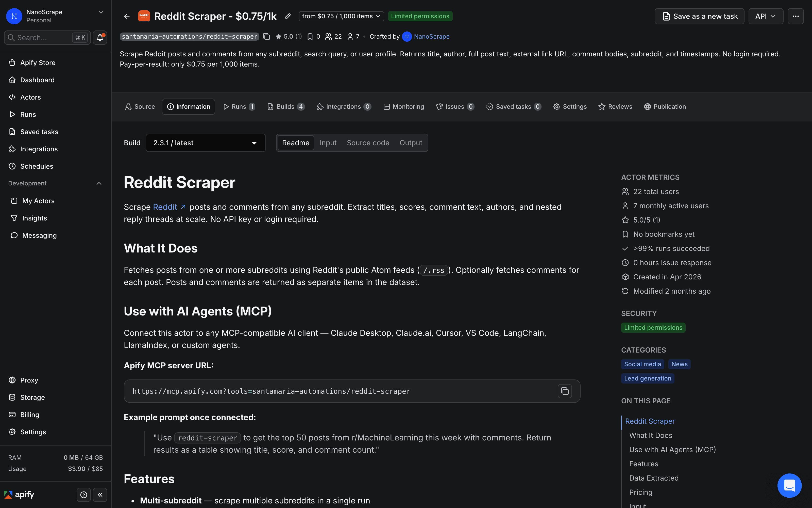Image resolution: width=812 pixels, height=508 pixels.
Task: Select the Information tab
Action: pos(189,106)
